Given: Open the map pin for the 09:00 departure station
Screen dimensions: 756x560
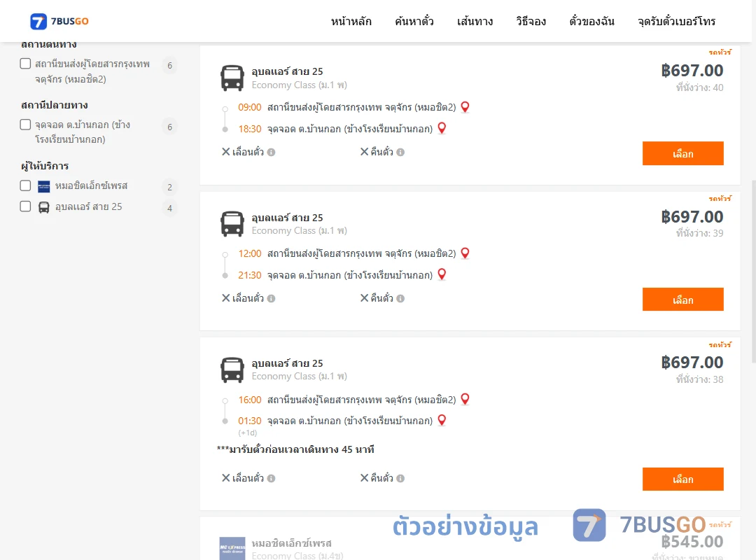Looking at the screenshot, I should click(465, 107).
